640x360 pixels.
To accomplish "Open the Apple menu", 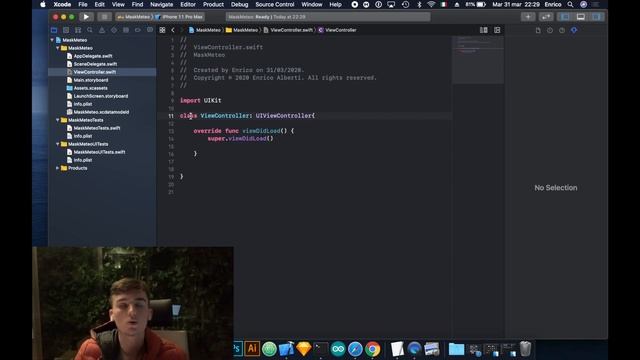I will 43,4.
